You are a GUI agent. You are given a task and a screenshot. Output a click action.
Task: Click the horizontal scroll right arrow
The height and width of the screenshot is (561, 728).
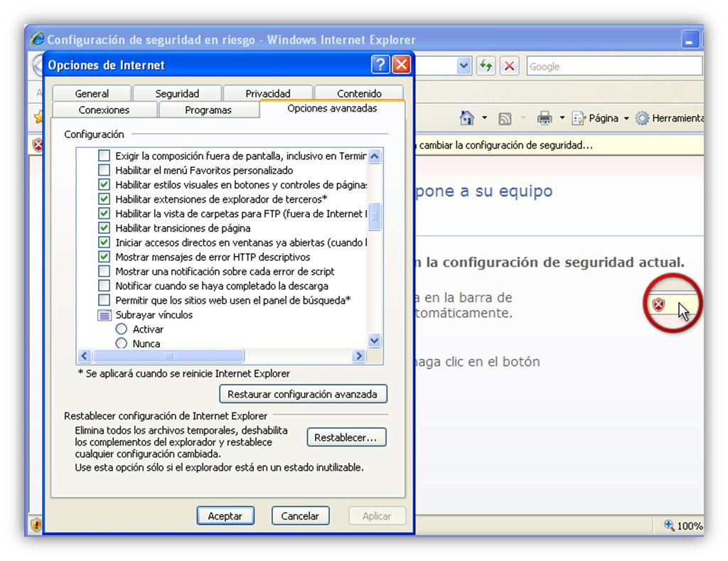tap(358, 356)
